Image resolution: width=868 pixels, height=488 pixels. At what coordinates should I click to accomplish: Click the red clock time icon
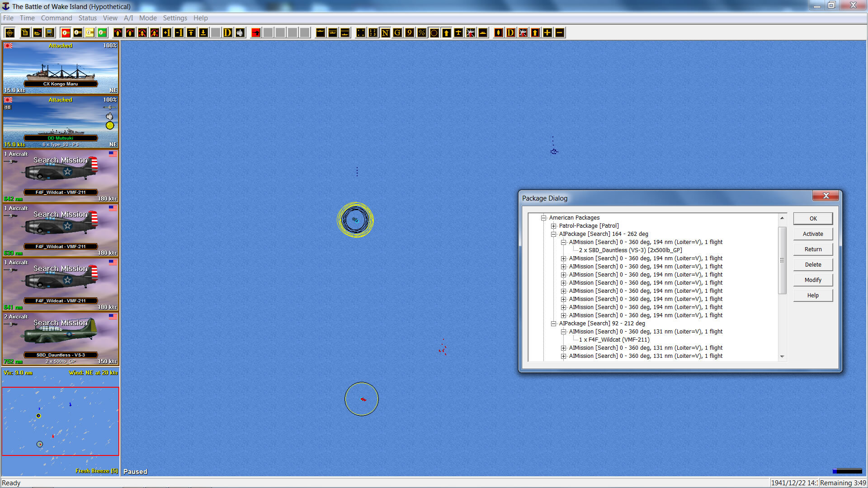click(x=66, y=33)
